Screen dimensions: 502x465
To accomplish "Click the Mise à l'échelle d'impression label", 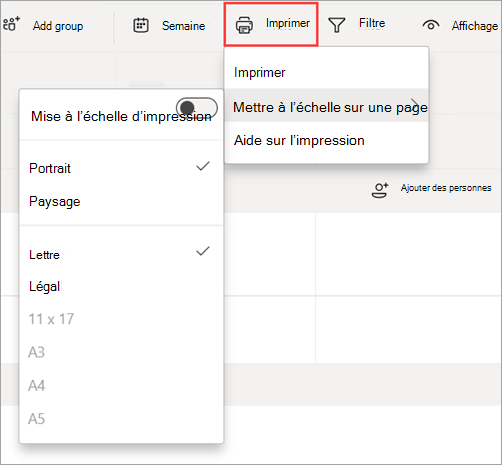I will point(121,117).
